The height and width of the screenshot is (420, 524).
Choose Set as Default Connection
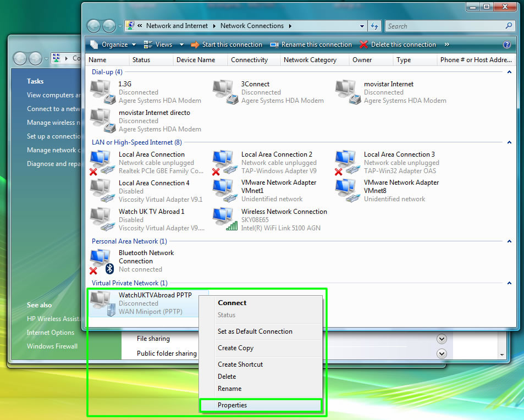pos(261,331)
